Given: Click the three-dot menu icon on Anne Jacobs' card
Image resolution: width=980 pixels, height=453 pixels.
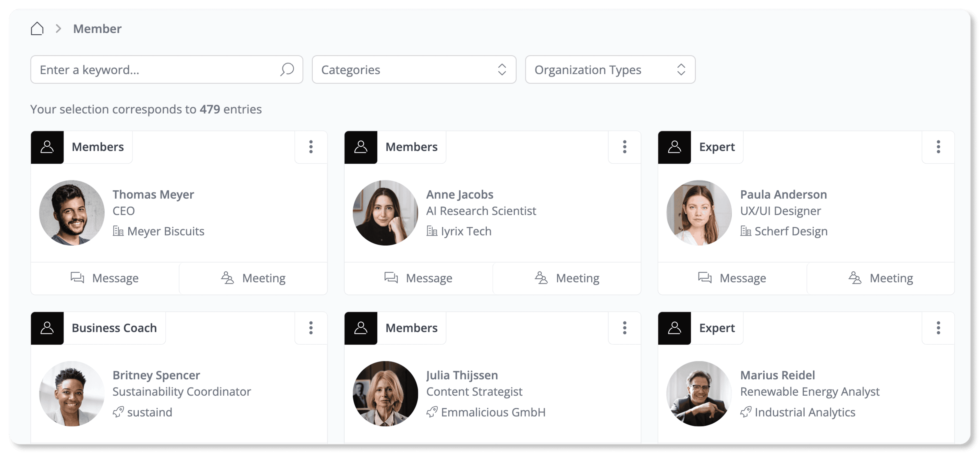Looking at the screenshot, I should 624,147.
